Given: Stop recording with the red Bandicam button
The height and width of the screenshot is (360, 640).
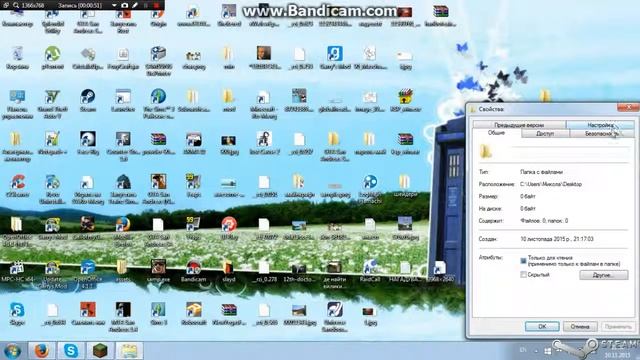Looking at the screenshot, I should click(156, 5).
